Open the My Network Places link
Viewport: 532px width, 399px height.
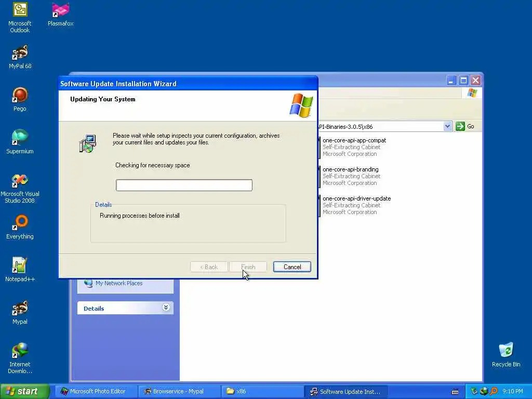(x=119, y=283)
